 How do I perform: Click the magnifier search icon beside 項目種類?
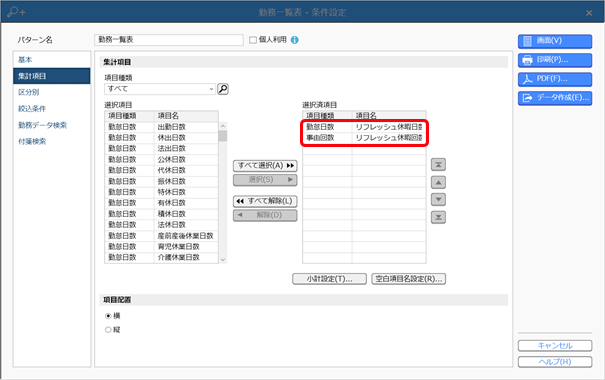point(223,89)
